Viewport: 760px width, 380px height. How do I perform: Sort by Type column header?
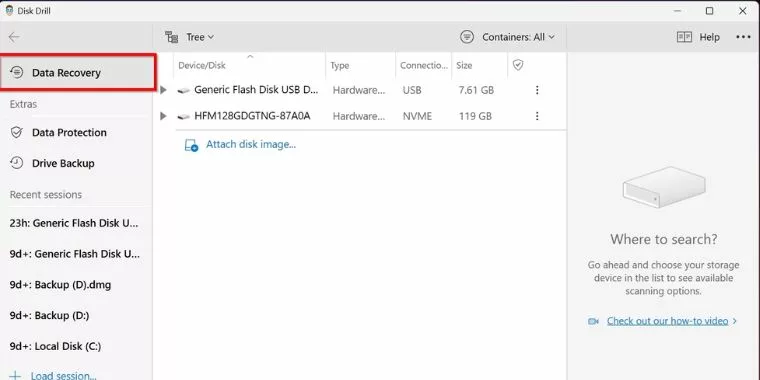[361, 65]
